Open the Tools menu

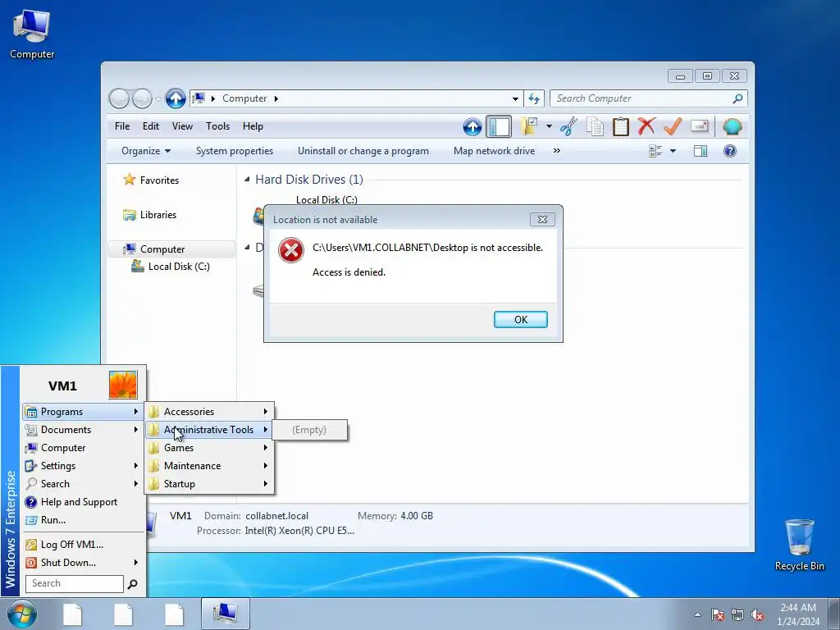tap(217, 126)
